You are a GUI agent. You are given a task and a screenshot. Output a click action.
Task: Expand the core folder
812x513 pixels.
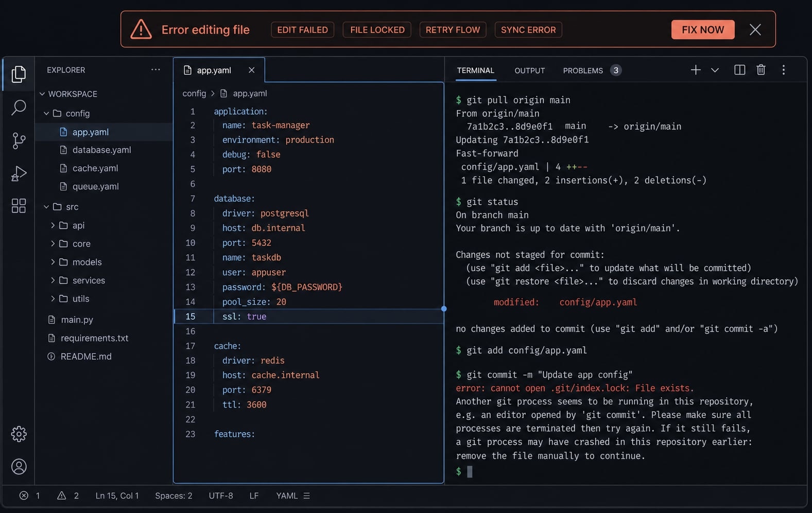(53, 243)
